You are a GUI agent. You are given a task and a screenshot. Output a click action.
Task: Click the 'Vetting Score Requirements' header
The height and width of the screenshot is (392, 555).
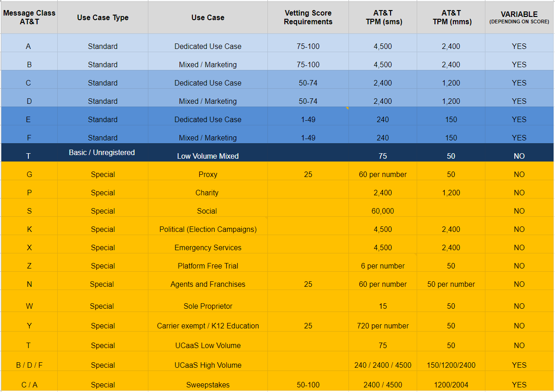pos(308,17)
